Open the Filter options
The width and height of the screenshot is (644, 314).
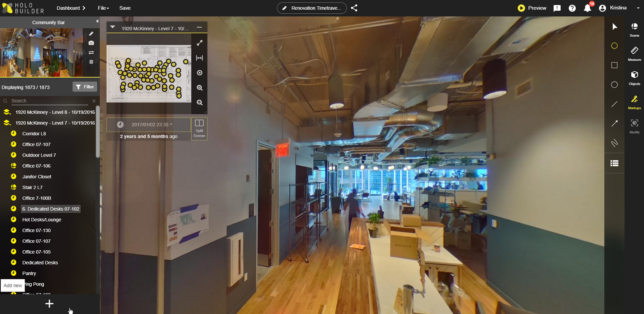point(85,87)
